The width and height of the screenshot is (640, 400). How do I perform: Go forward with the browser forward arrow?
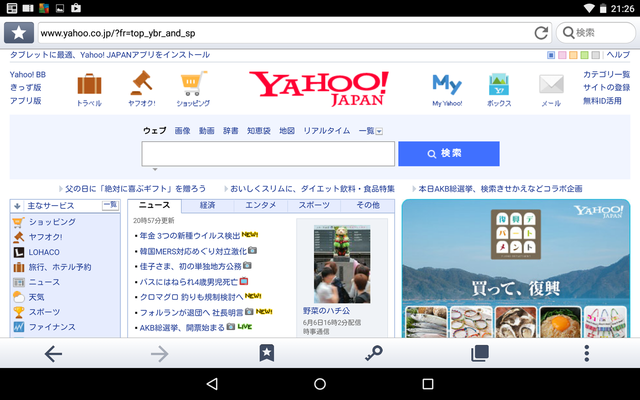coord(160,353)
